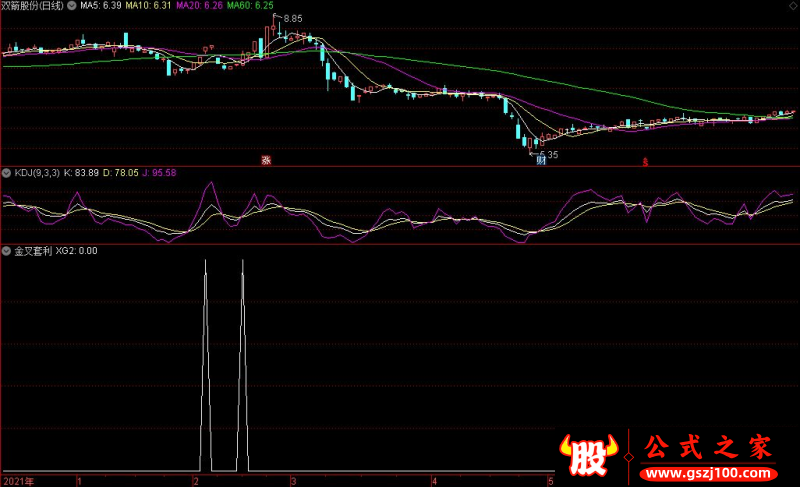This screenshot has width=800, height=487.
Task: Click the red dollar sign event marker
Action: point(645,160)
